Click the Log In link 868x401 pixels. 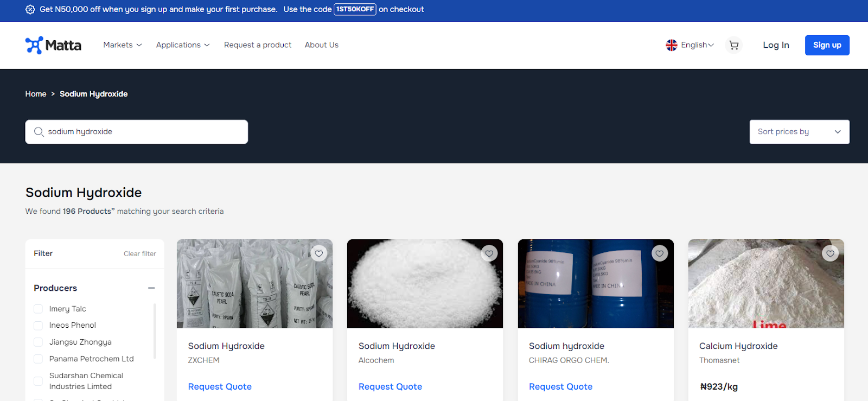tap(776, 45)
